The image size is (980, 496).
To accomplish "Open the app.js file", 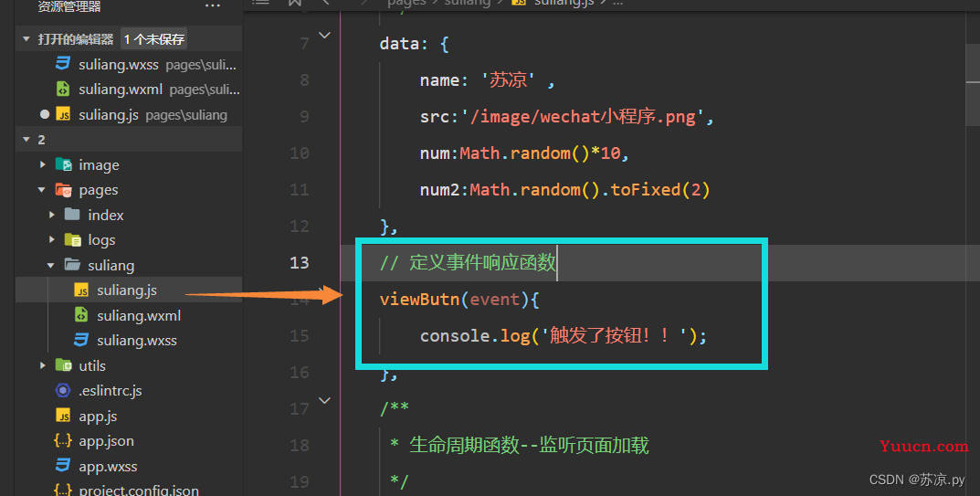I will point(98,416).
